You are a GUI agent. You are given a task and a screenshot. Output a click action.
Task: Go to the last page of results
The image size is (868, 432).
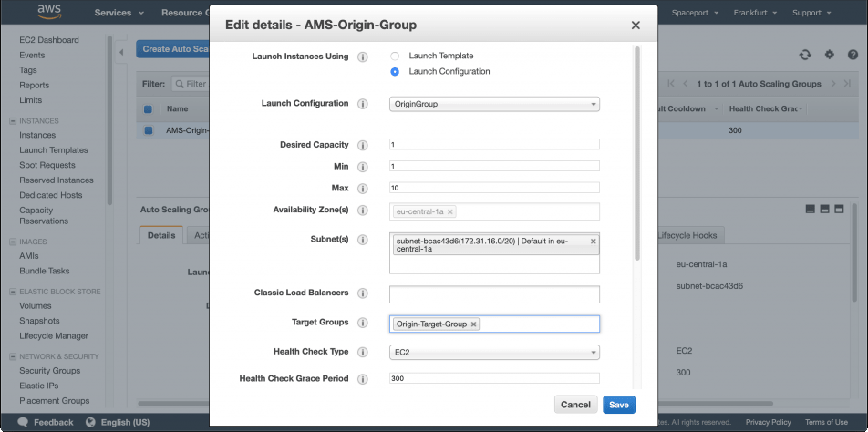[847, 84]
